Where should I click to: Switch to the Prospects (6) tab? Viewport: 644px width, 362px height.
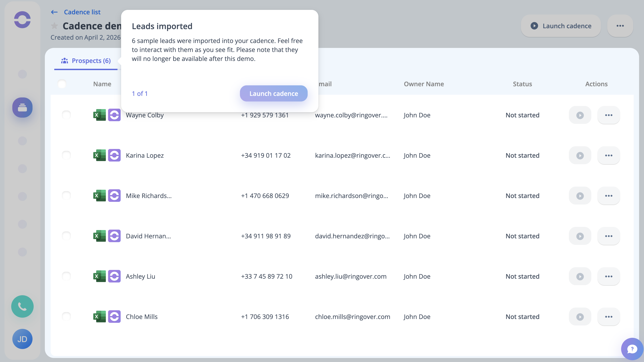pyautogui.click(x=86, y=61)
